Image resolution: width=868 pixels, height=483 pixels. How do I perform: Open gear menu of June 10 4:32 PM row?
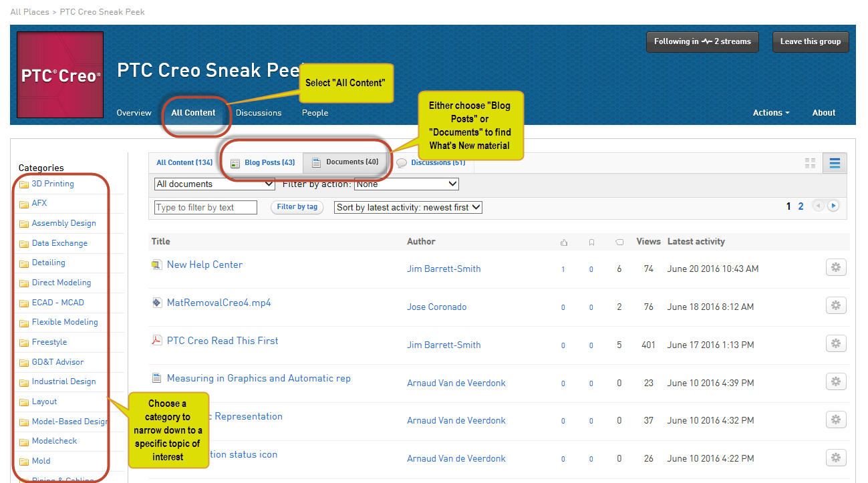click(x=836, y=420)
